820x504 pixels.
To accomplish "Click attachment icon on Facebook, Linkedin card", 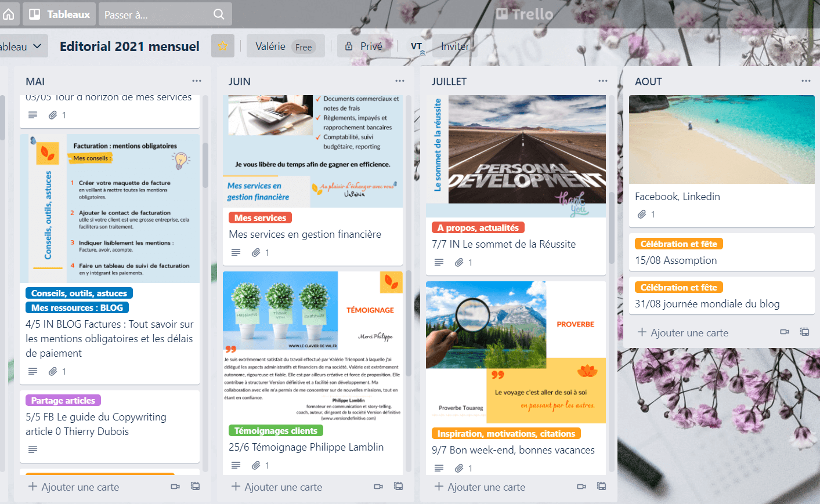I will tap(642, 214).
